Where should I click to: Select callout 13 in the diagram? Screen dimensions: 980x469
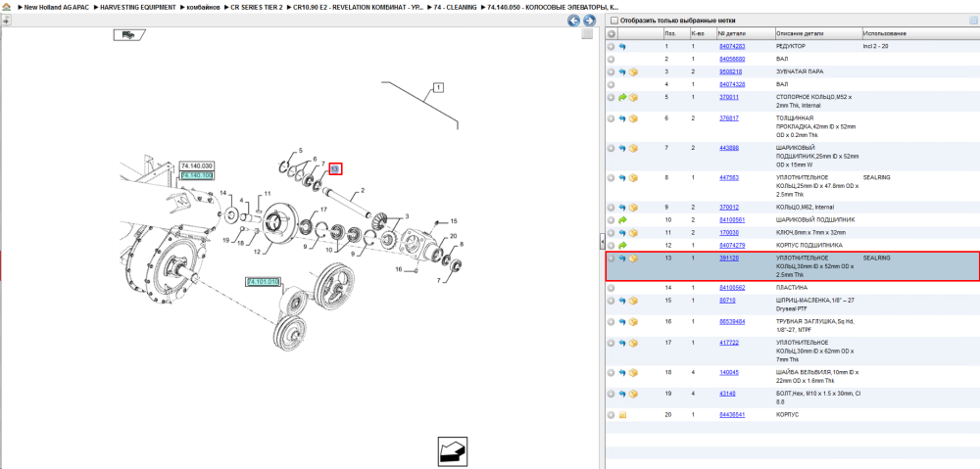point(335,168)
